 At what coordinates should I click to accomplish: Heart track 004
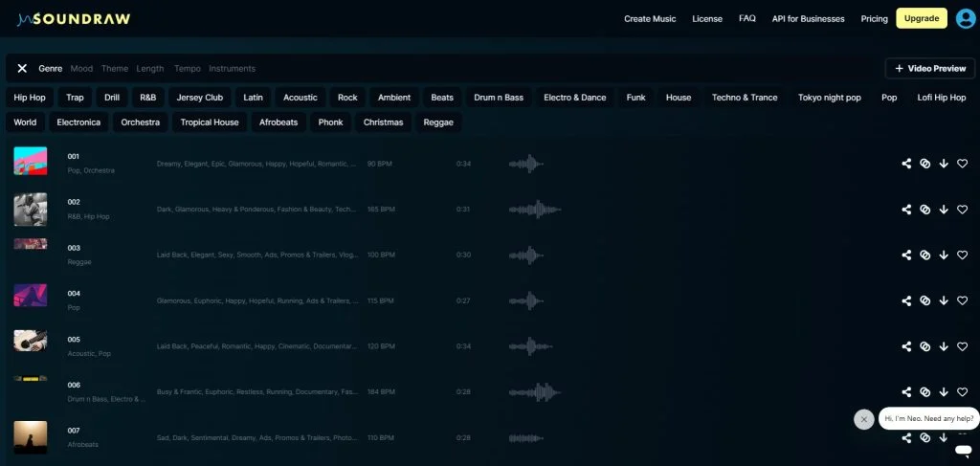pos(963,300)
